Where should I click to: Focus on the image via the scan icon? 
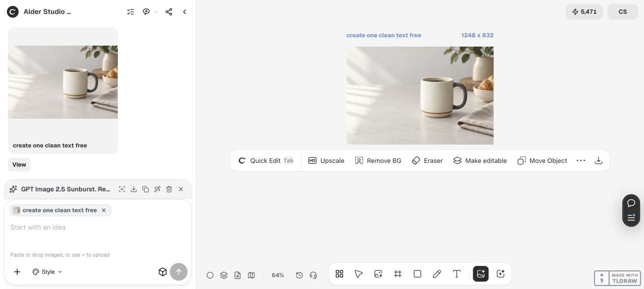122,189
